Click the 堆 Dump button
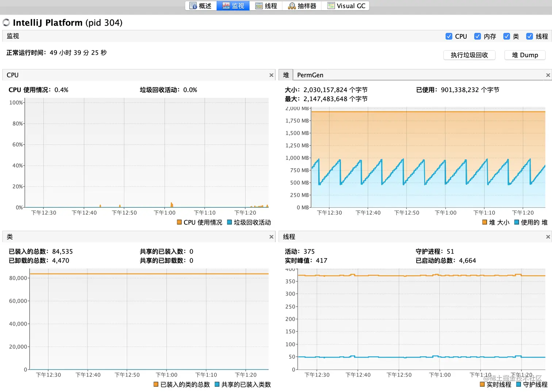Viewport: 552px width, 392px height. pyautogui.click(x=525, y=55)
